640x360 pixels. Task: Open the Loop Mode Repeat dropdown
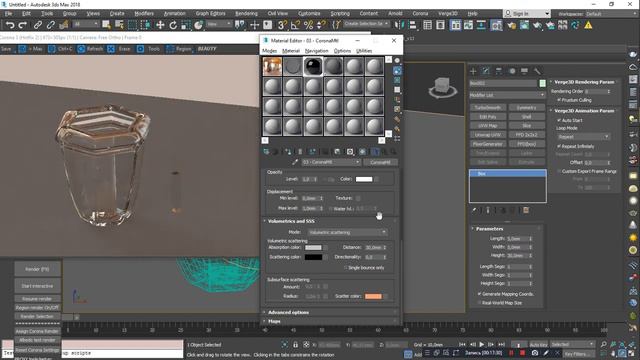(583, 137)
